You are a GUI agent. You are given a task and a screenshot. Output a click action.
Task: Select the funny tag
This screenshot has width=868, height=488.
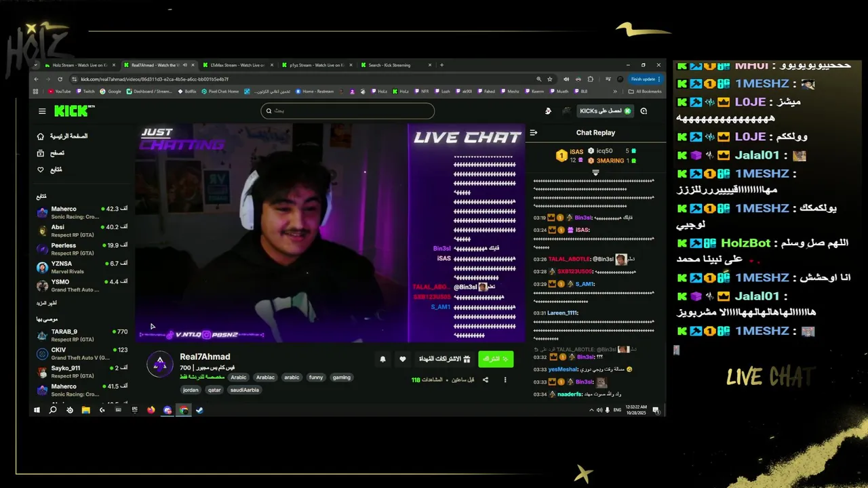(x=316, y=378)
